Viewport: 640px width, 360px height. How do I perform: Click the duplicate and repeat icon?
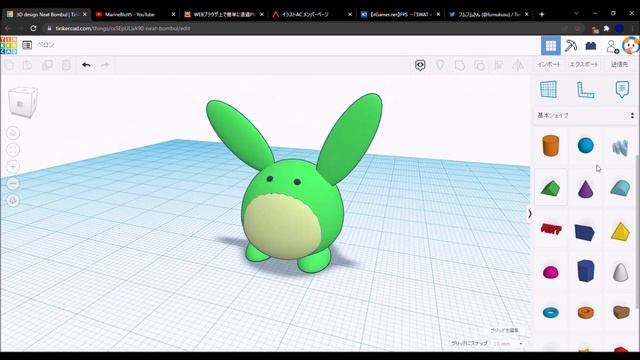pos(47,65)
